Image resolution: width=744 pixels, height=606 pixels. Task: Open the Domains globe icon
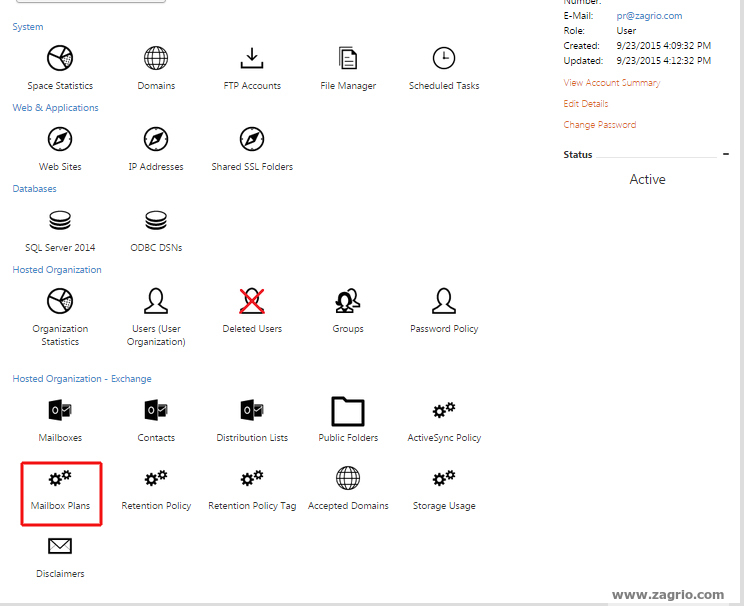pos(156,58)
